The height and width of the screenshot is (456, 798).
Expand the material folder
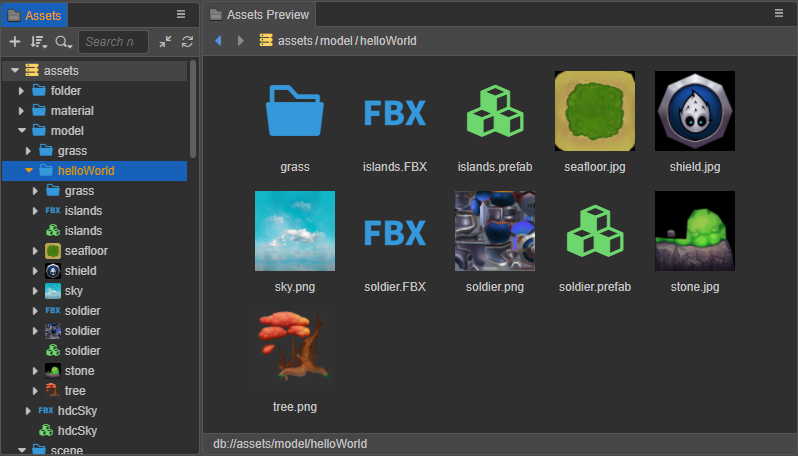click(22, 111)
